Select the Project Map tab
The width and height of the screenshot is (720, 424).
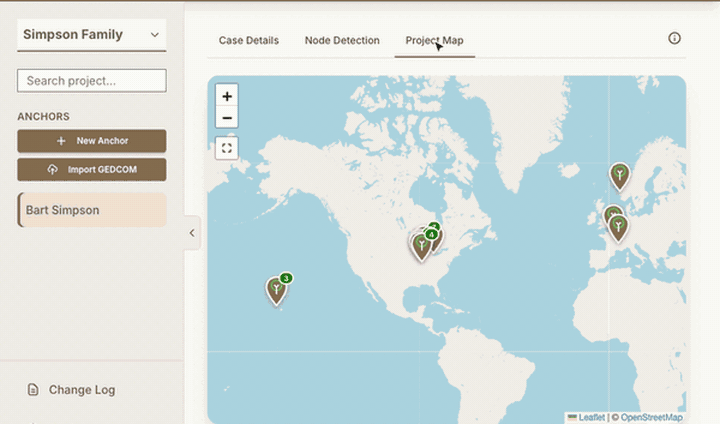pyautogui.click(x=434, y=40)
